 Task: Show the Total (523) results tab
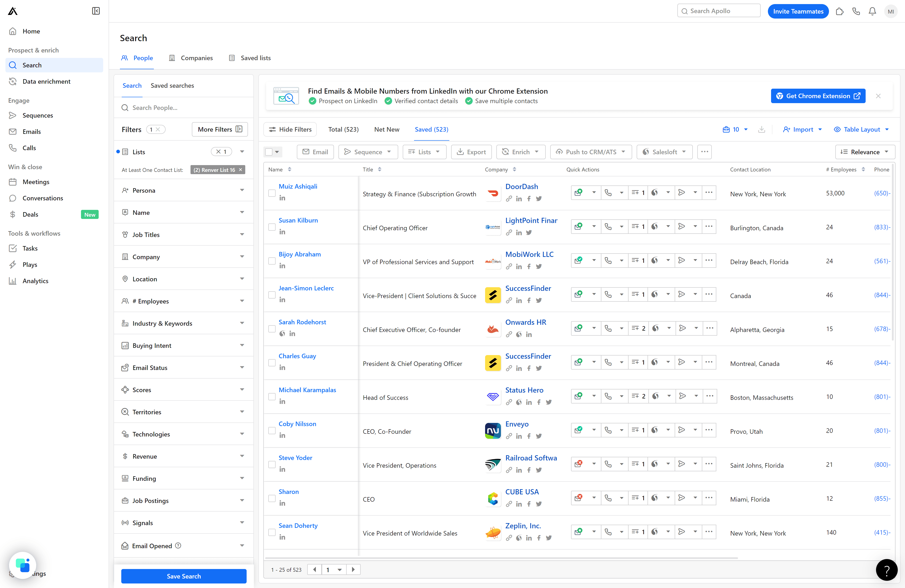point(343,130)
